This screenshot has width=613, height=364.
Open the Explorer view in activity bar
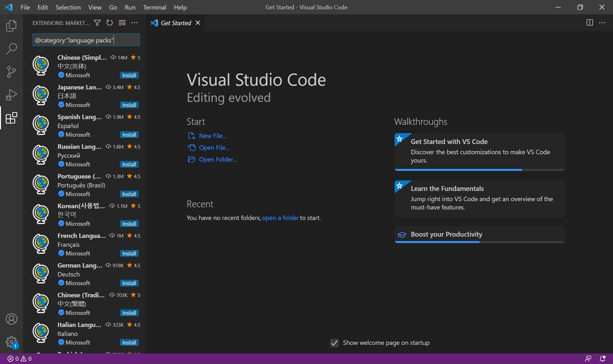click(11, 26)
